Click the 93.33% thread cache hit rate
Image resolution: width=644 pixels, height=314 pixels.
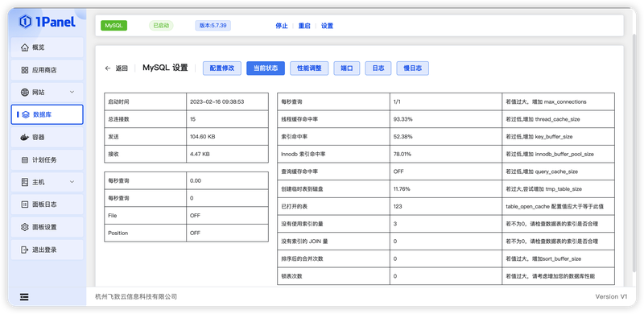tap(402, 119)
